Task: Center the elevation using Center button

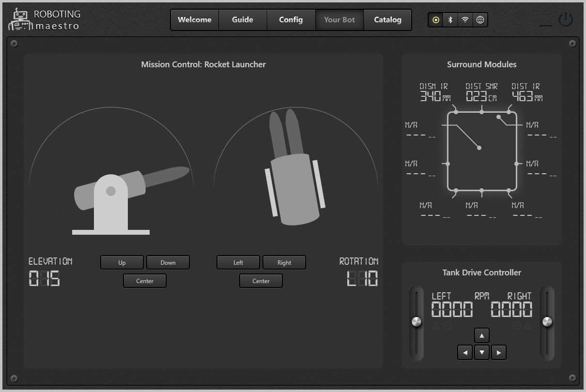Action: point(145,281)
